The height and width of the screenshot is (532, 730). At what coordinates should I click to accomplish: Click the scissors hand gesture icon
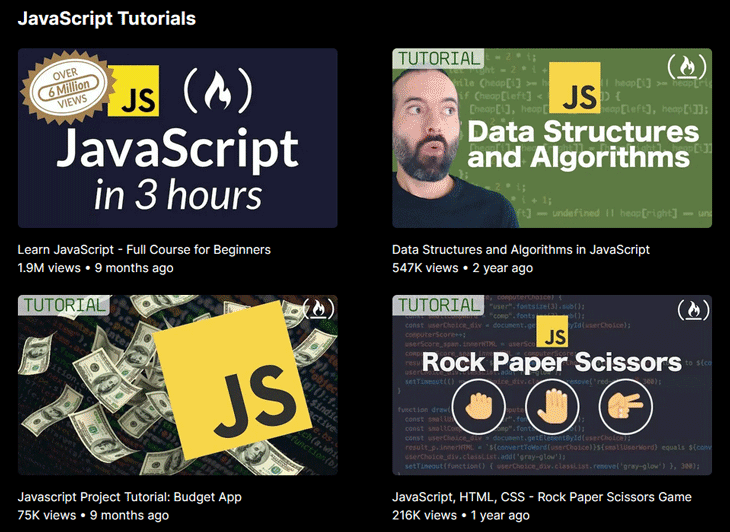click(625, 407)
